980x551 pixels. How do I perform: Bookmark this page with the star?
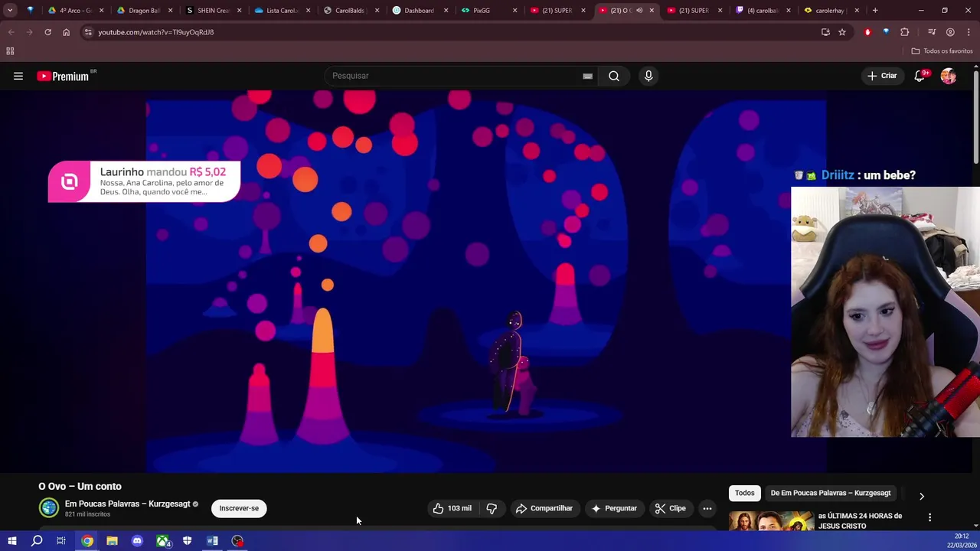tap(842, 32)
